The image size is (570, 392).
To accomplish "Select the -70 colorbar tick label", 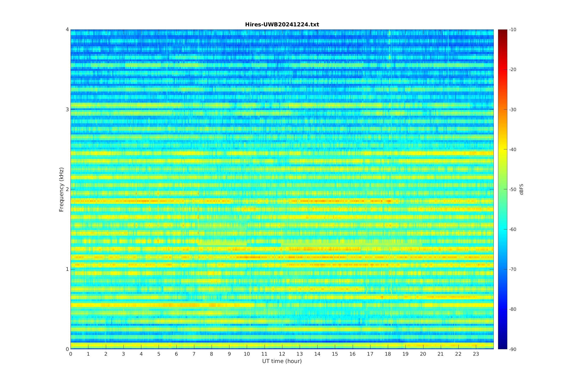I will [513, 269].
